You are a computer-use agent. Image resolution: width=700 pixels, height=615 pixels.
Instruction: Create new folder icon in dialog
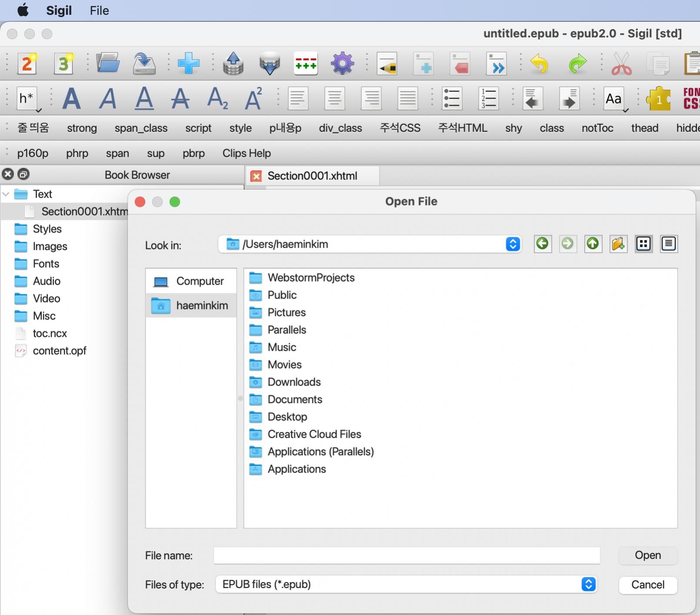[x=618, y=244]
